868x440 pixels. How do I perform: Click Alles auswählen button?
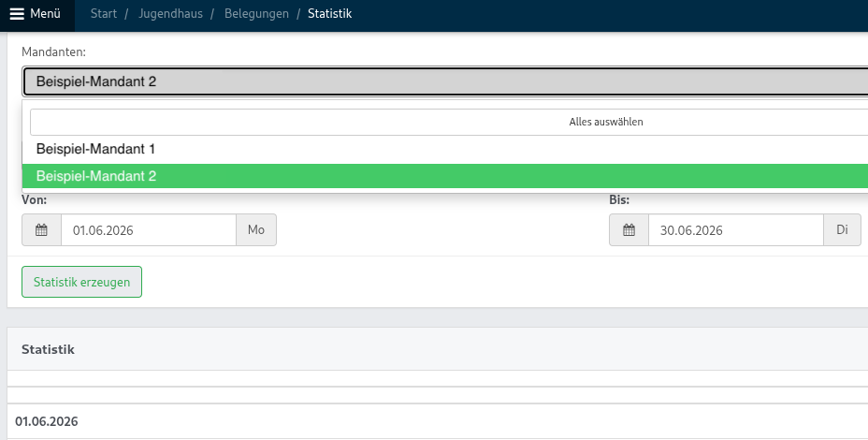point(449,122)
